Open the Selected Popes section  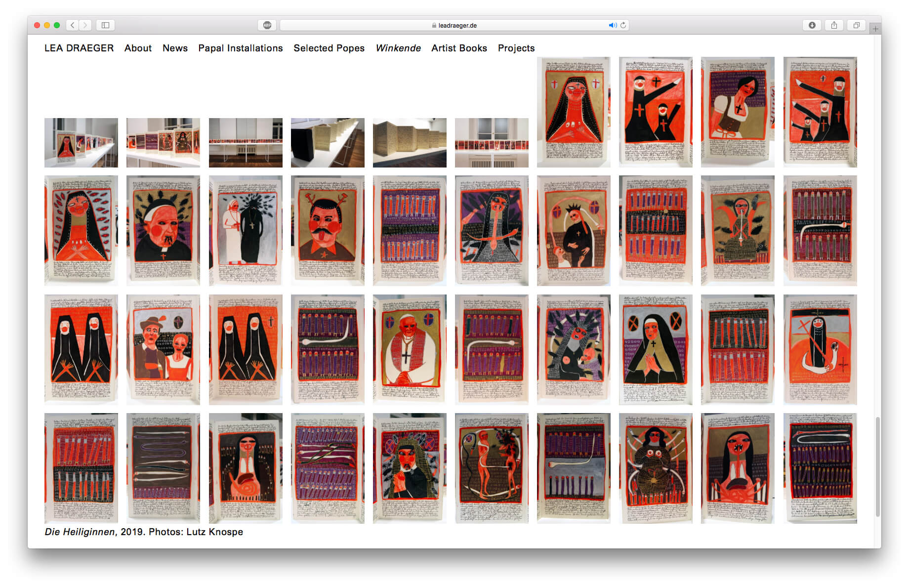pyautogui.click(x=329, y=48)
